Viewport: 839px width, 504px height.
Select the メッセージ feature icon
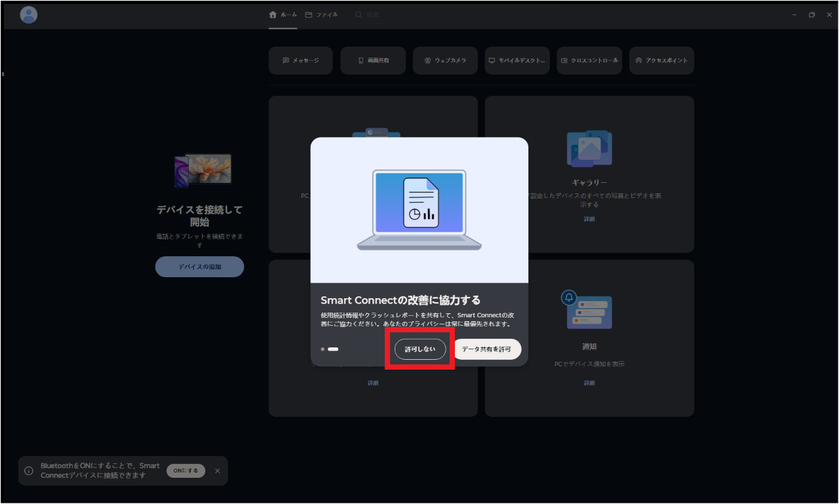(300, 60)
